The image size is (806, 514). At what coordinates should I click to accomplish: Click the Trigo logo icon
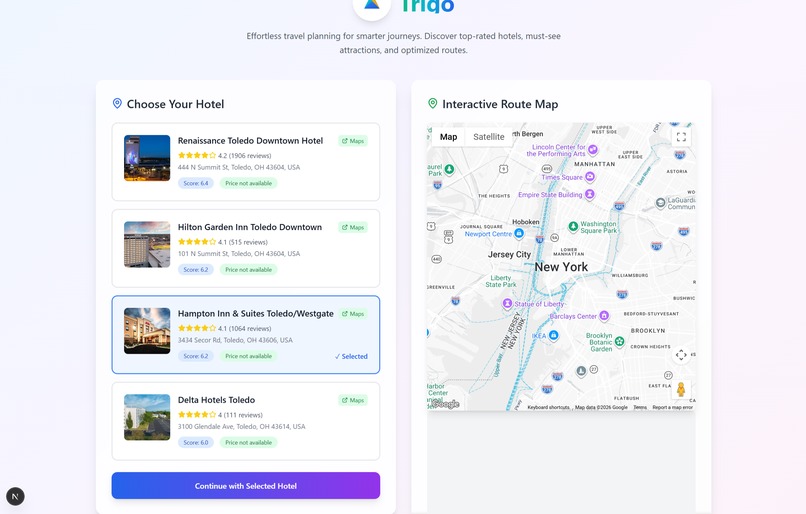tap(372, 5)
